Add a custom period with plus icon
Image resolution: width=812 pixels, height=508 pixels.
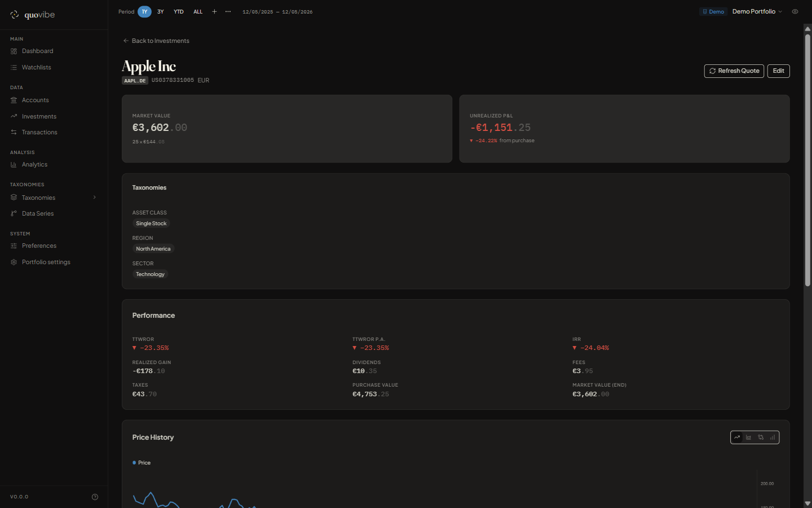point(214,12)
